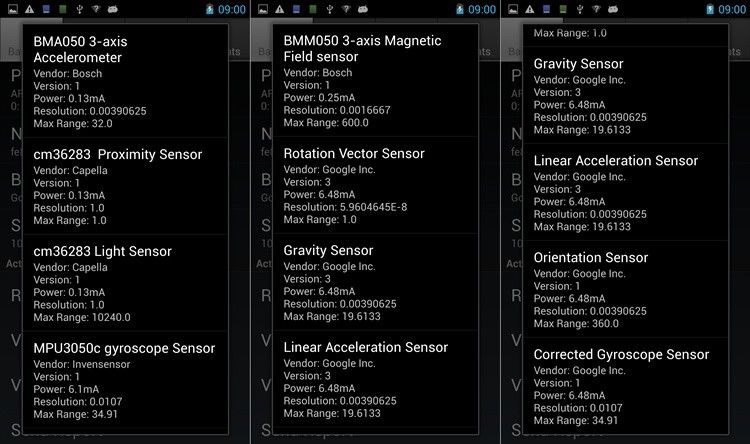The width and height of the screenshot is (750, 444).
Task: Select Gravity Sensor title in second screenshot
Action: [328, 251]
